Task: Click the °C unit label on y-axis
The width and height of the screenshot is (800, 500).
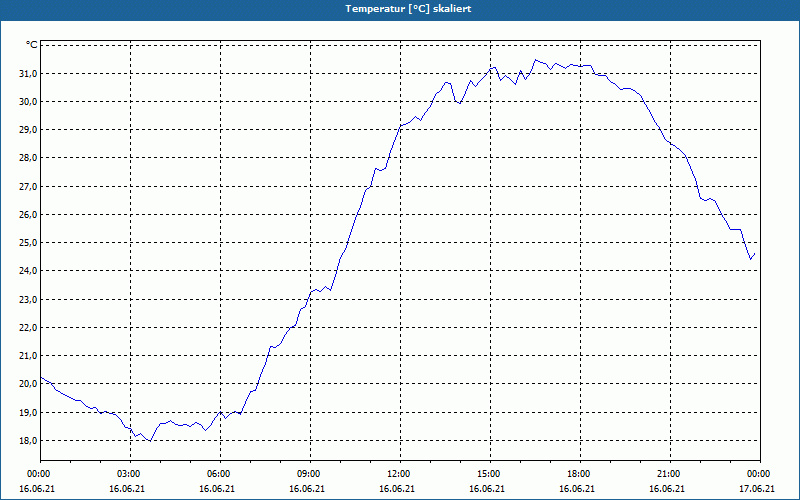Action: click(x=32, y=45)
